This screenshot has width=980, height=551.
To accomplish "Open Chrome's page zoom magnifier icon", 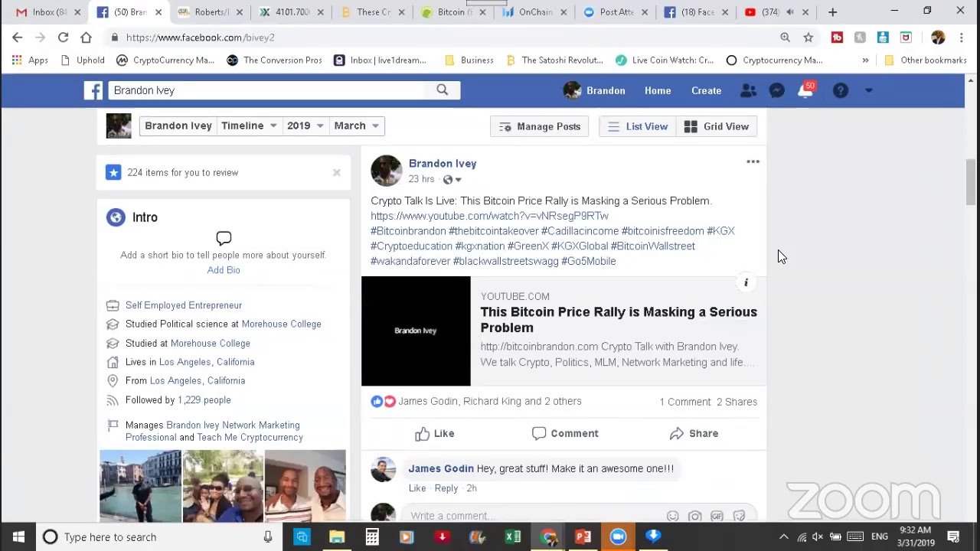I will 785,37.
